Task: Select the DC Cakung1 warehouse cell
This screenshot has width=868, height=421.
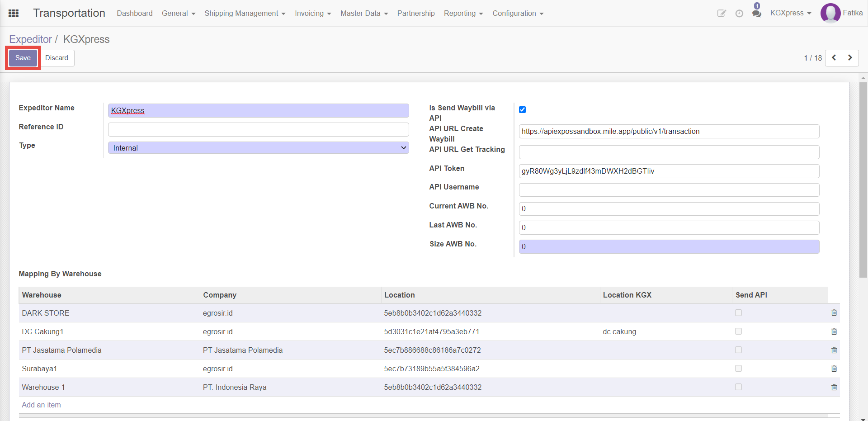Action: pyautogui.click(x=109, y=331)
